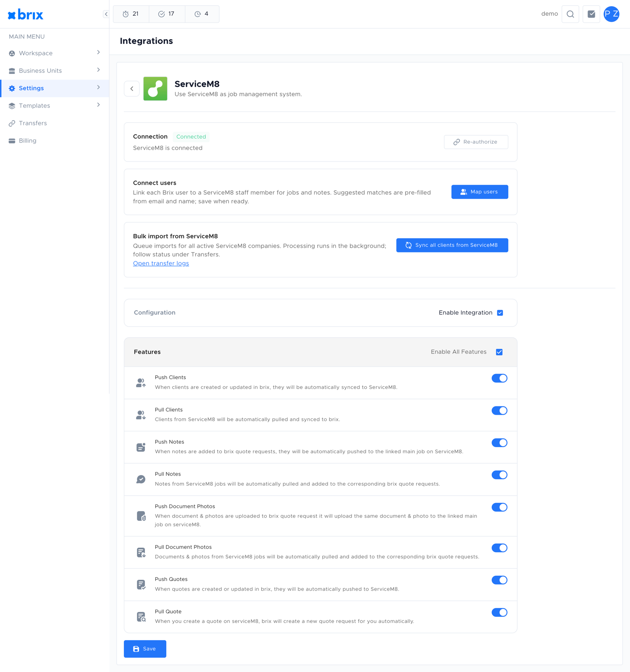Open the tasks checkmark icon in header
The image size is (630, 672).
point(591,14)
